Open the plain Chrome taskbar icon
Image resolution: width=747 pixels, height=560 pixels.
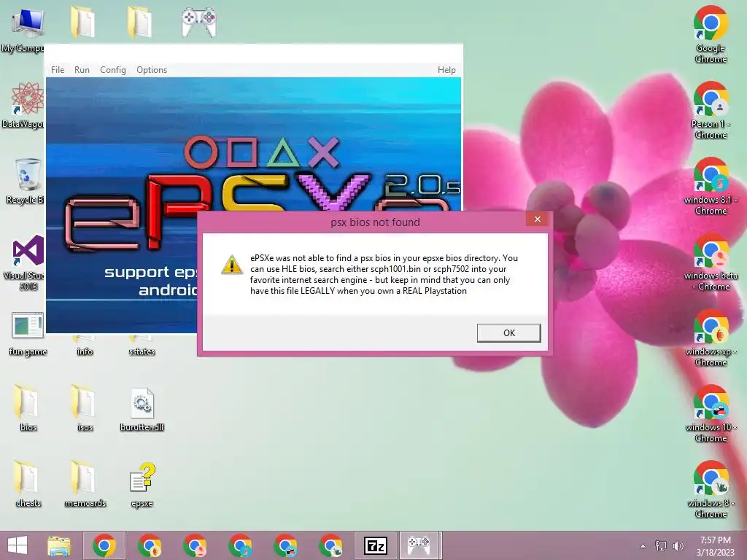click(x=104, y=545)
